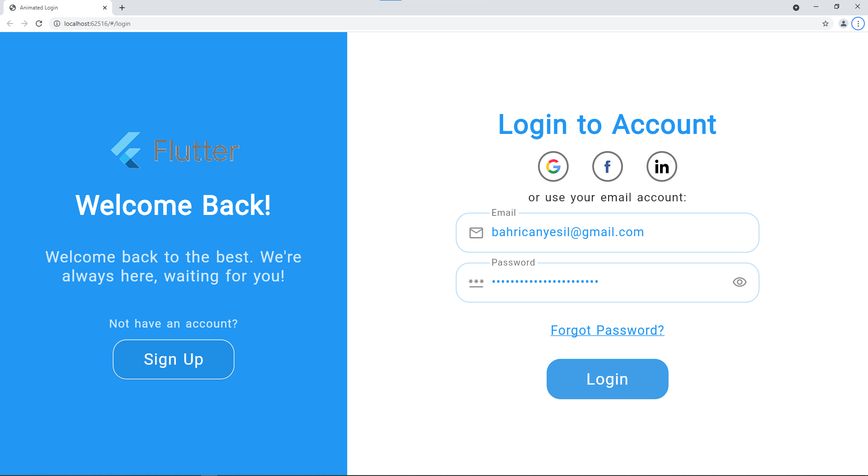Reload the page
The height and width of the screenshot is (476, 868).
[x=39, y=24]
